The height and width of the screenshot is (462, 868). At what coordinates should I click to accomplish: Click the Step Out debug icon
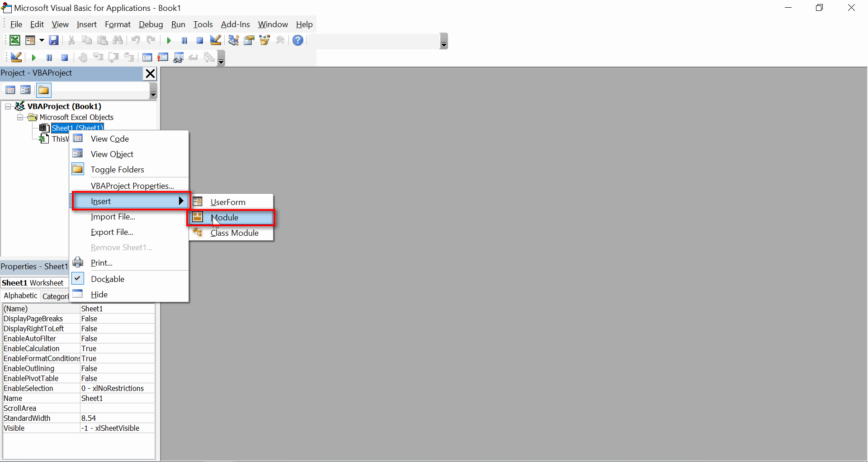[x=129, y=57]
